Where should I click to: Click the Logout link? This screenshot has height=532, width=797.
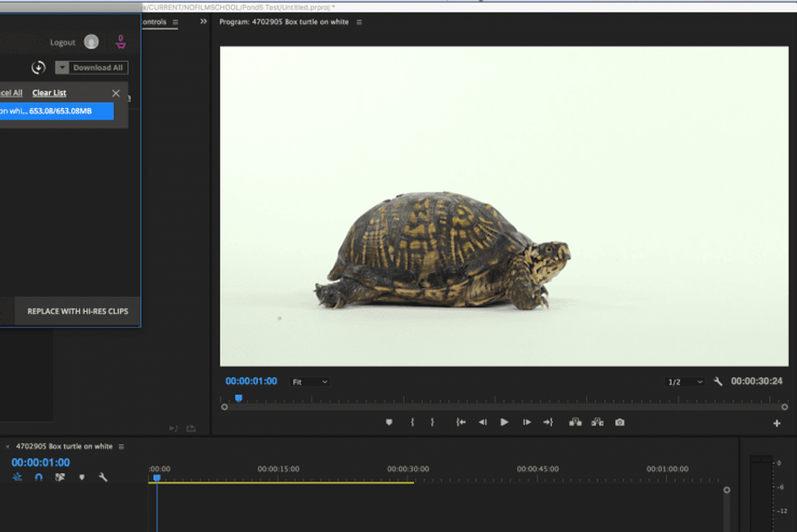63,42
